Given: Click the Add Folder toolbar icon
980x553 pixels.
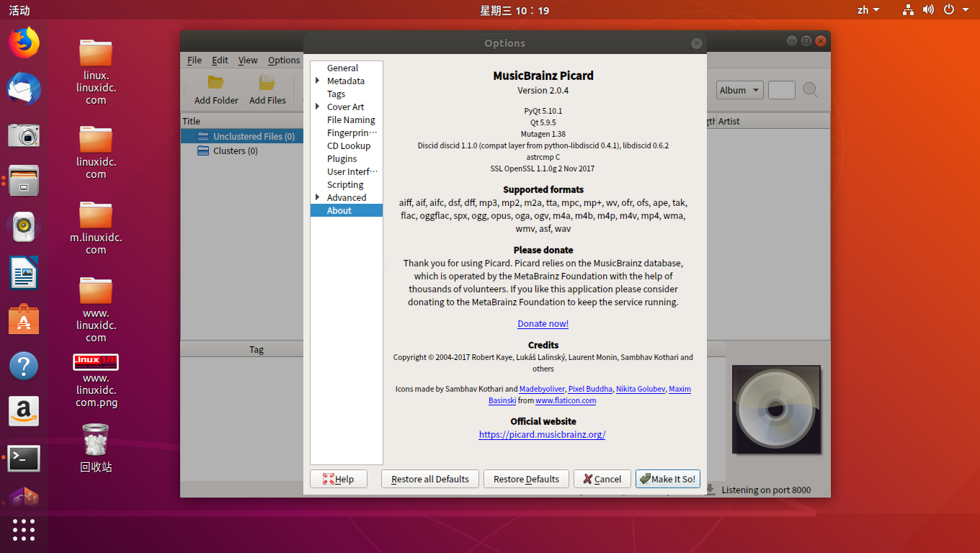Looking at the screenshot, I should click(216, 90).
